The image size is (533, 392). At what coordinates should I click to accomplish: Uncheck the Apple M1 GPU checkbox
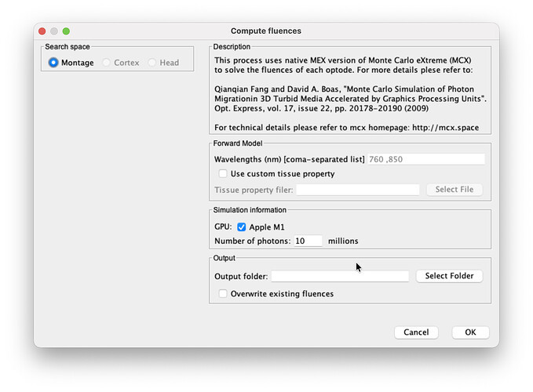(x=241, y=227)
